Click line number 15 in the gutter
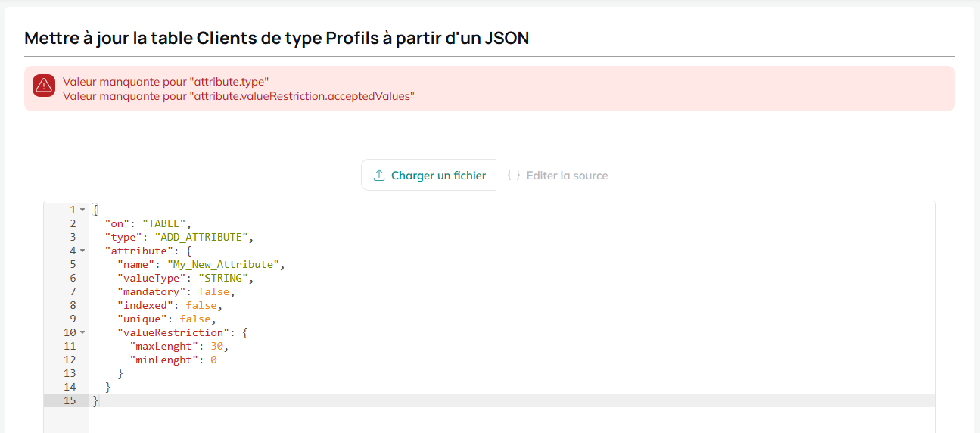Viewport: 980px width, 433px height. [x=70, y=400]
